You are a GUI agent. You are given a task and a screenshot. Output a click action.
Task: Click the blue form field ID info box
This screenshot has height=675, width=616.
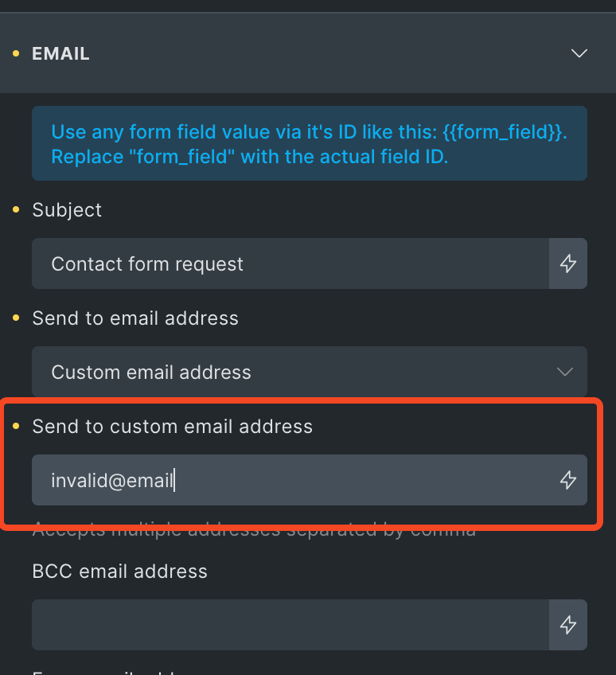click(x=310, y=143)
